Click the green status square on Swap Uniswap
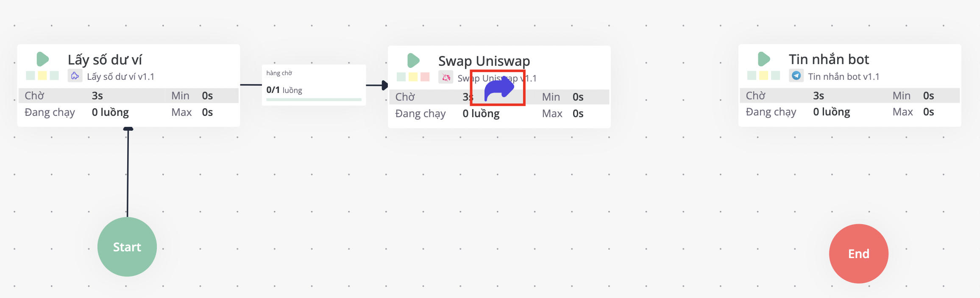 point(401,77)
